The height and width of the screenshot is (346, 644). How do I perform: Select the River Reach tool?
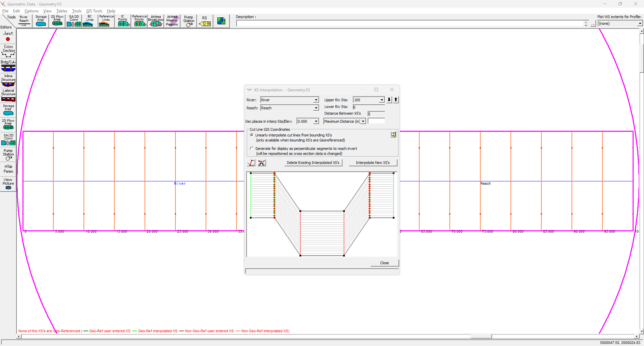[x=24, y=21]
